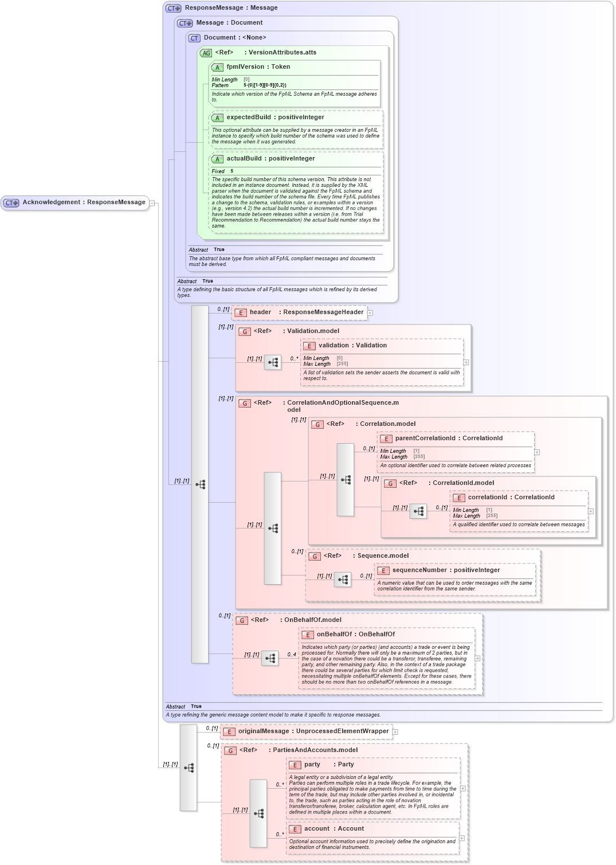The width and height of the screenshot is (616, 865).
Task: Expand header : ResponseMessageHeader with its plus control
Action: 371,312
